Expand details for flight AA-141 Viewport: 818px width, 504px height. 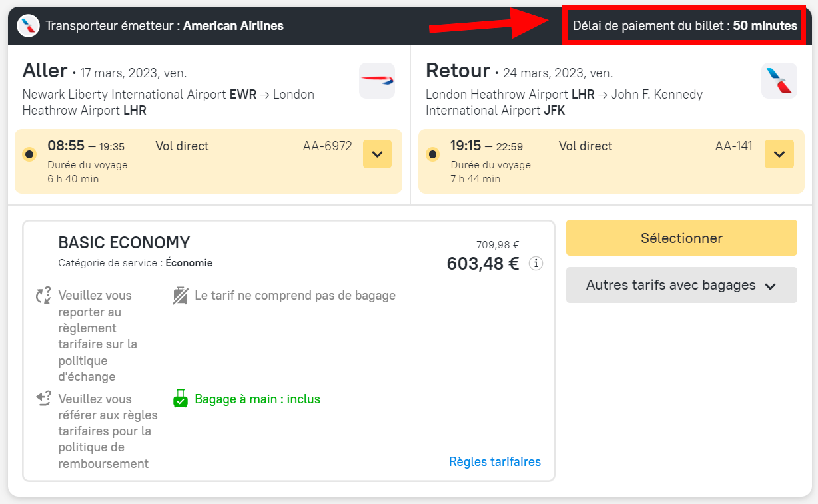click(779, 154)
